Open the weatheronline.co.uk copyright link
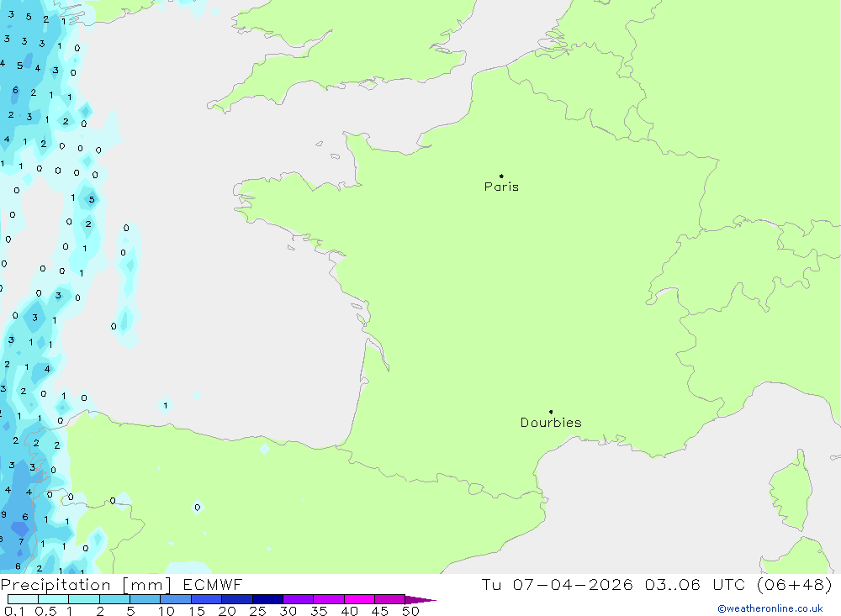 770,608
